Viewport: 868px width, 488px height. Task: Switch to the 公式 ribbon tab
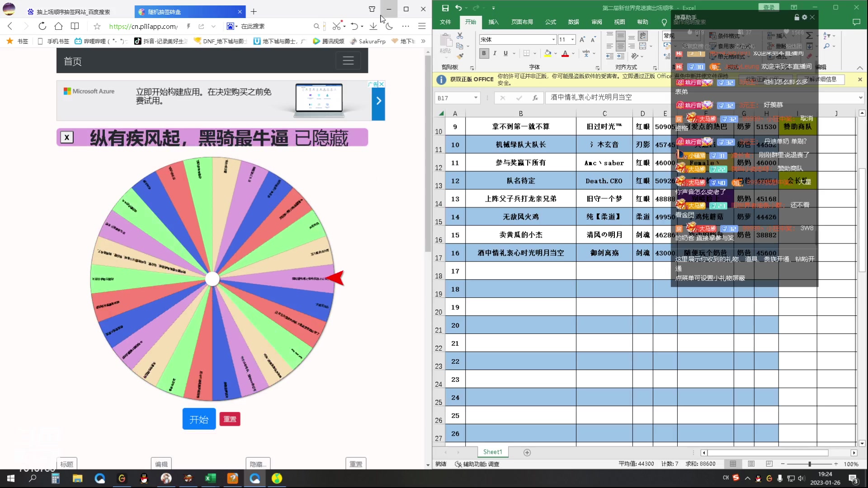click(x=551, y=22)
